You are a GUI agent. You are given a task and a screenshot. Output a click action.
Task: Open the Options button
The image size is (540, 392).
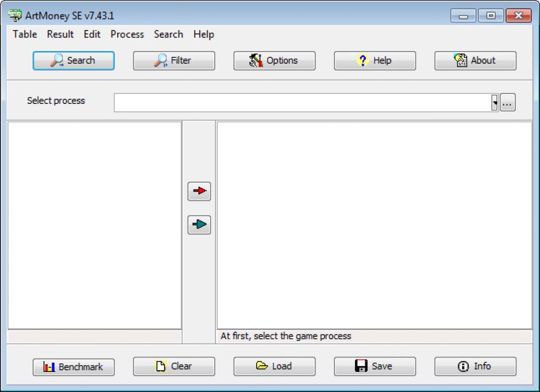click(x=275, y=61)
